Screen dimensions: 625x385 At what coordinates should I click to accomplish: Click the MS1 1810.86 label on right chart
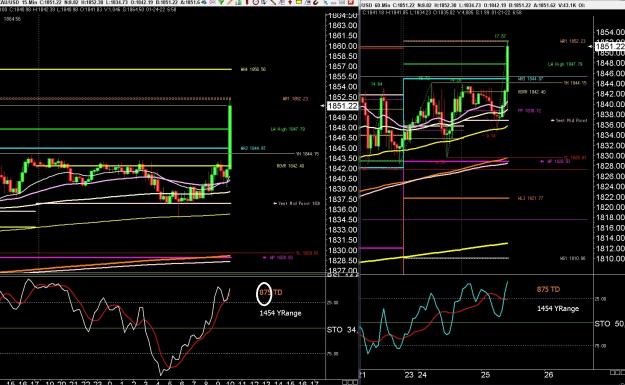[x=572, y=258]
